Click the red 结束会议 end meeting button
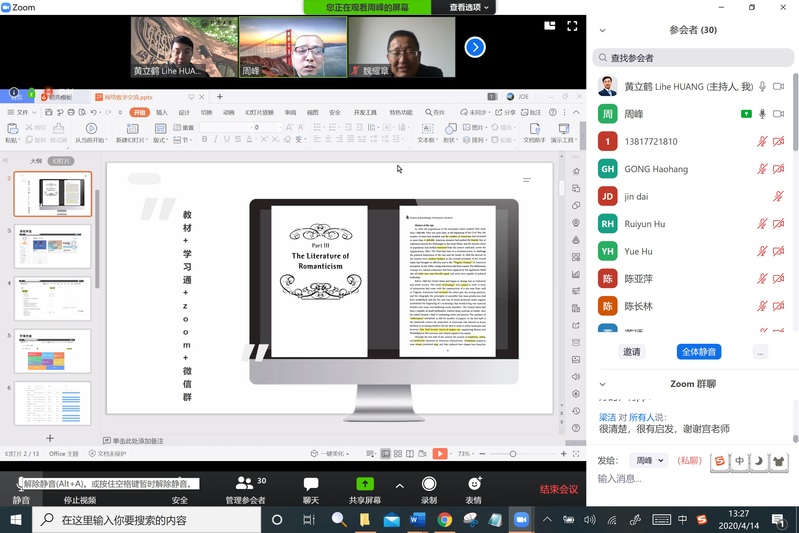This screenshot has height=533, width=799. coord(559,489)
